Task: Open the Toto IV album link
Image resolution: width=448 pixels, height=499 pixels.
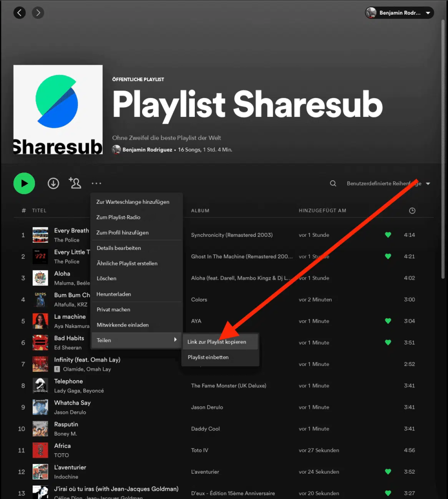Action: coord(200,450)
